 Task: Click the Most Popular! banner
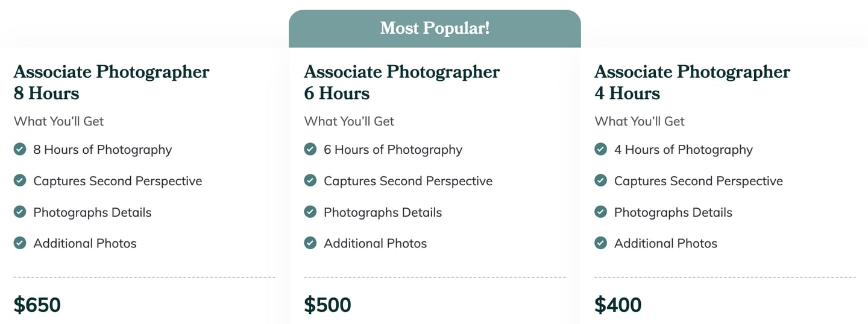coord(435,28)
